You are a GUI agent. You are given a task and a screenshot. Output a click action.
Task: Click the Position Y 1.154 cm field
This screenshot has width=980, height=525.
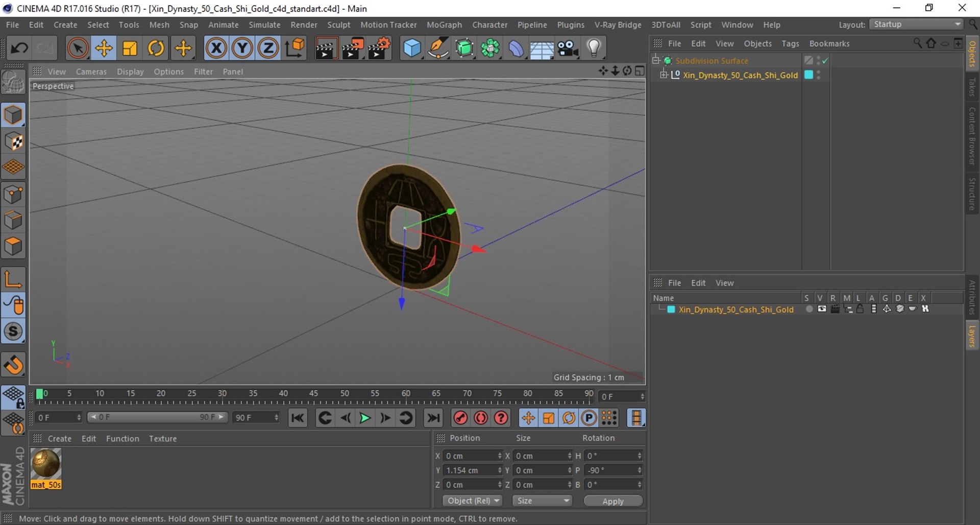tap(473, 470)
